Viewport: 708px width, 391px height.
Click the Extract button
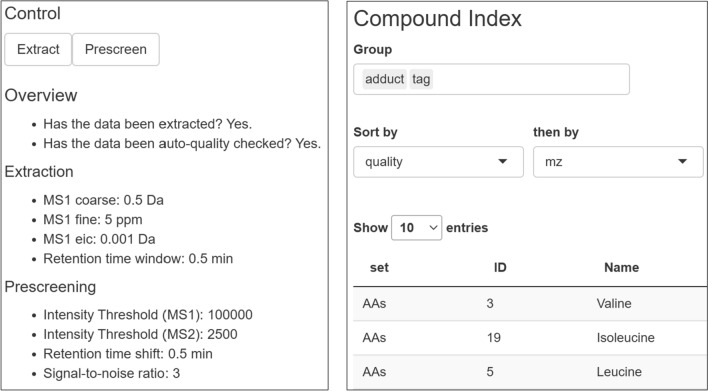[38, 49]
